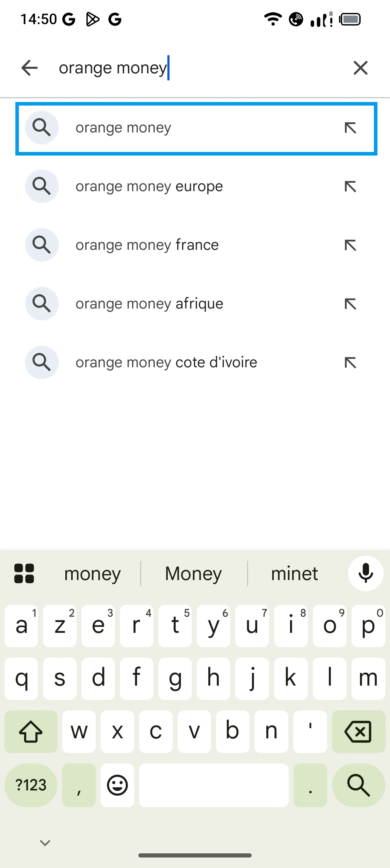Choose the 'Money' capitalized word suggestion

coord(194,573)
